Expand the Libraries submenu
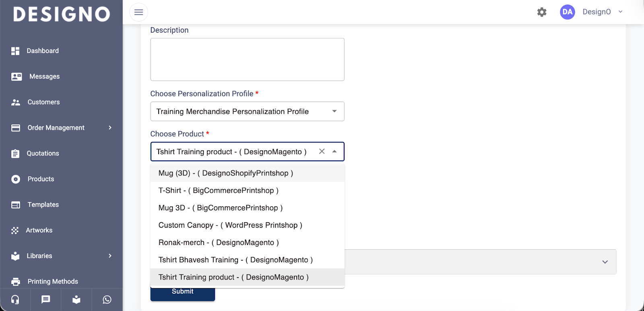 click(110, 256)
